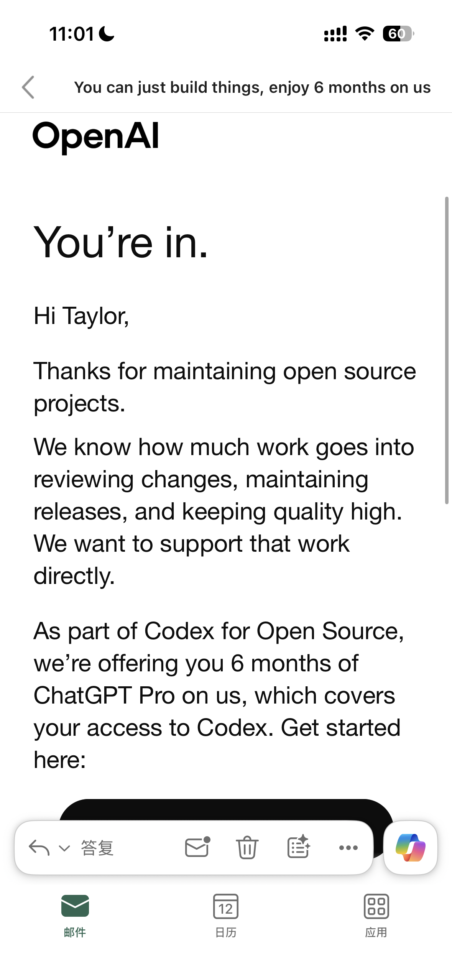The height and width of the screenshot is (980, 452).
Task: Open the more options three-dot menu
Action: click(x=348, y=848)
